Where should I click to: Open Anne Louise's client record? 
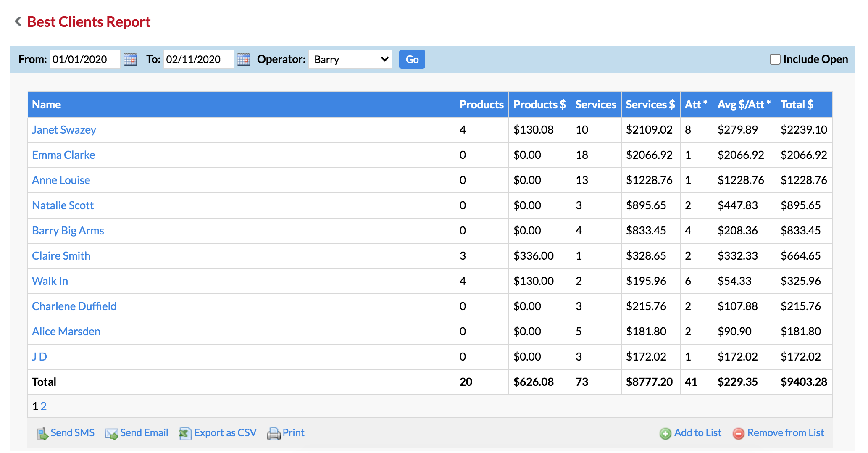pos(61,180)
